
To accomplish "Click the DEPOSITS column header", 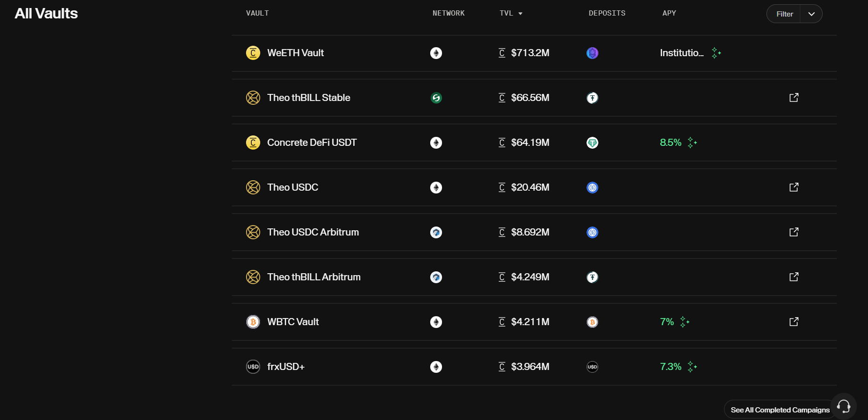I will [607, 13].
